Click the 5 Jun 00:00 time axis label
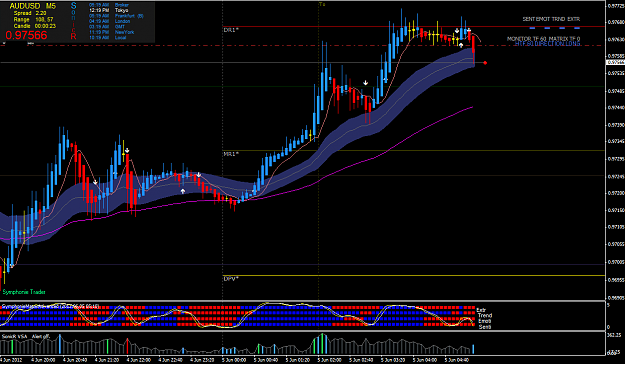This screenshot has width=625, height=365. 234,360
